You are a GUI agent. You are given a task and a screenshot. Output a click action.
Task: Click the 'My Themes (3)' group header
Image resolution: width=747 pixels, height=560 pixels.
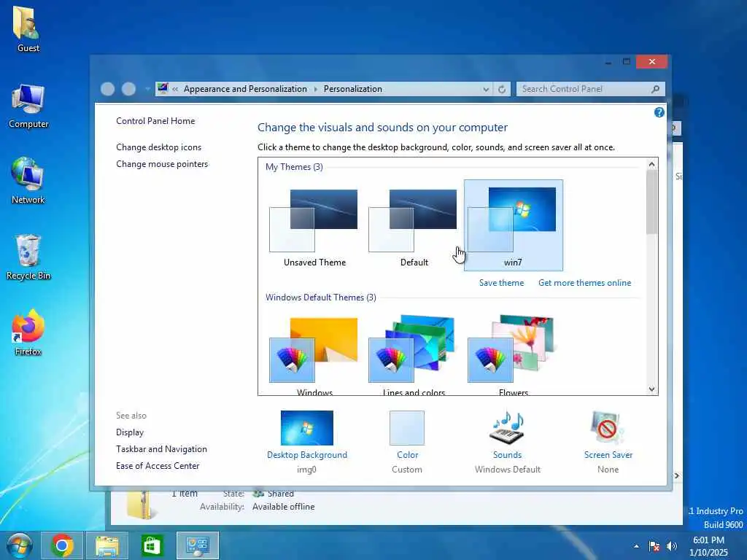coord(294,167)
